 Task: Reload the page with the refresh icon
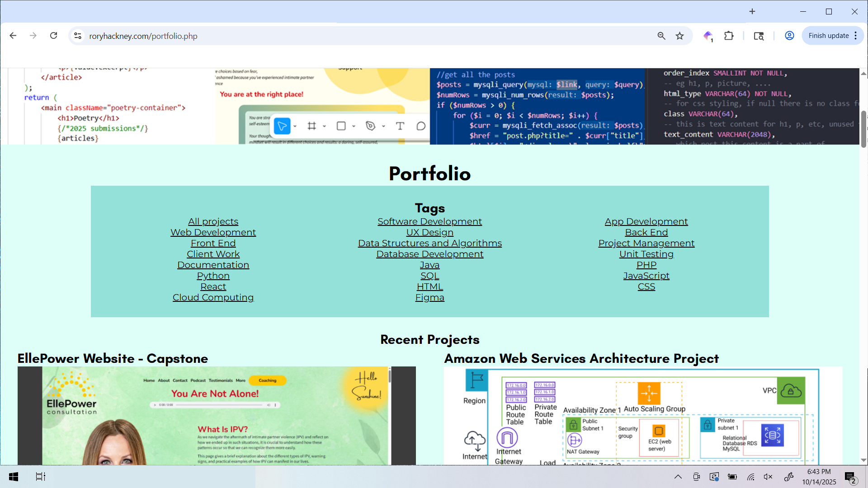pyautogui.click(x=53, y=36)
